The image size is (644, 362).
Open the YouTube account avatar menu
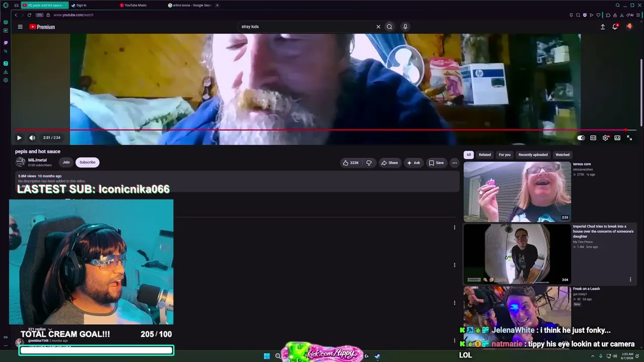[629, 27]
